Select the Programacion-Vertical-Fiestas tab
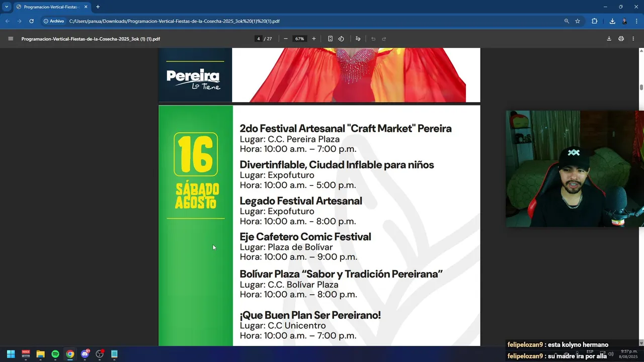 [x=51, y=7]
